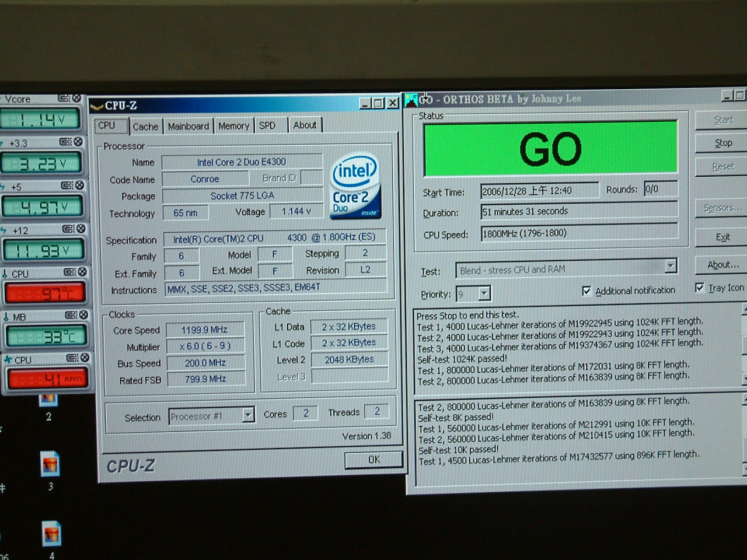
Task: Click the 'Self-test 1024K passed!' log line
Action: [x=462, y=359]
